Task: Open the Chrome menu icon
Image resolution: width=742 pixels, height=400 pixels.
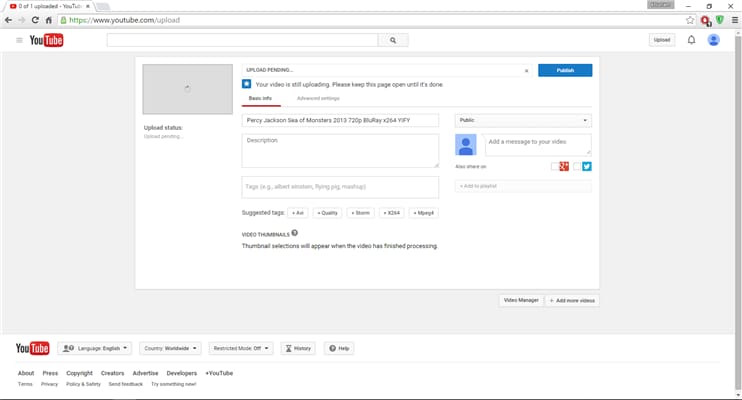Action: 734,20
